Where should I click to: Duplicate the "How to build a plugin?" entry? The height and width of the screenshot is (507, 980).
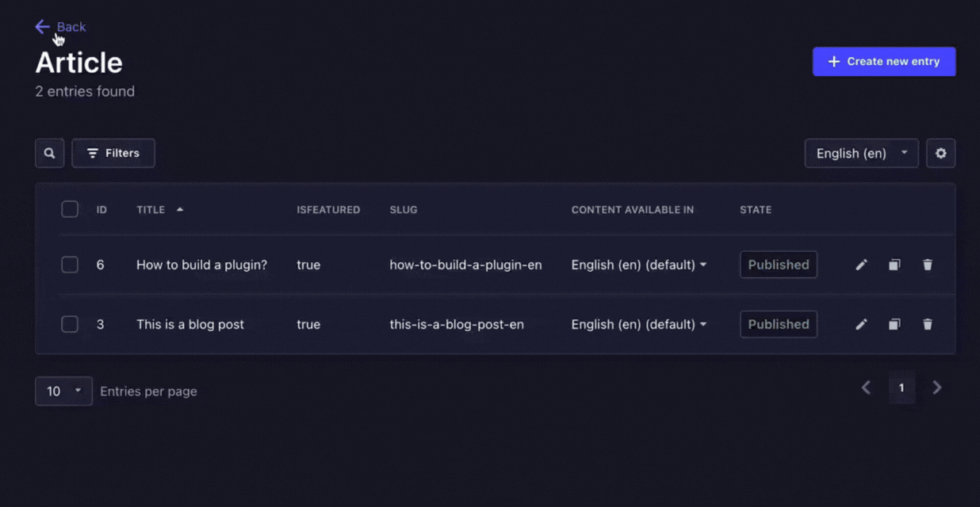pyautogui.click(x=894, y=265)
